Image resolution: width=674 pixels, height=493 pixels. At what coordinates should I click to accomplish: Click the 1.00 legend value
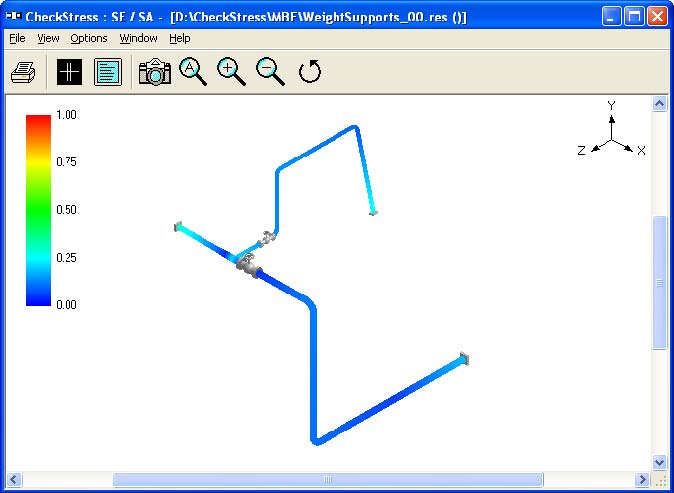(66, 115)
